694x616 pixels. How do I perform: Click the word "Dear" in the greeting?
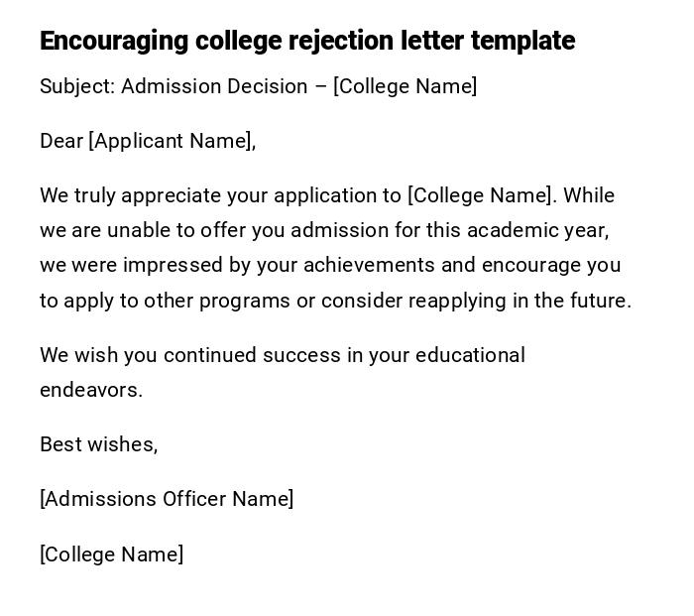point(61,141)
